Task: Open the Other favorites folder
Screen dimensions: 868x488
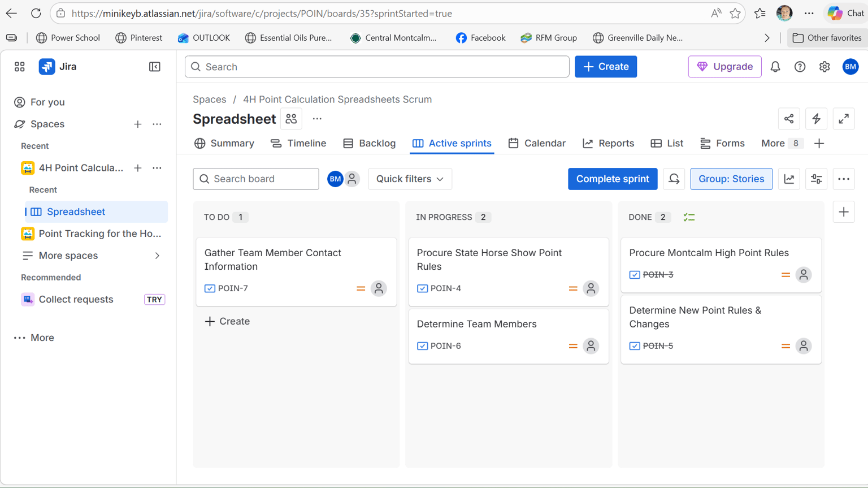Action: pyautogui.click(x=827, y=38)
